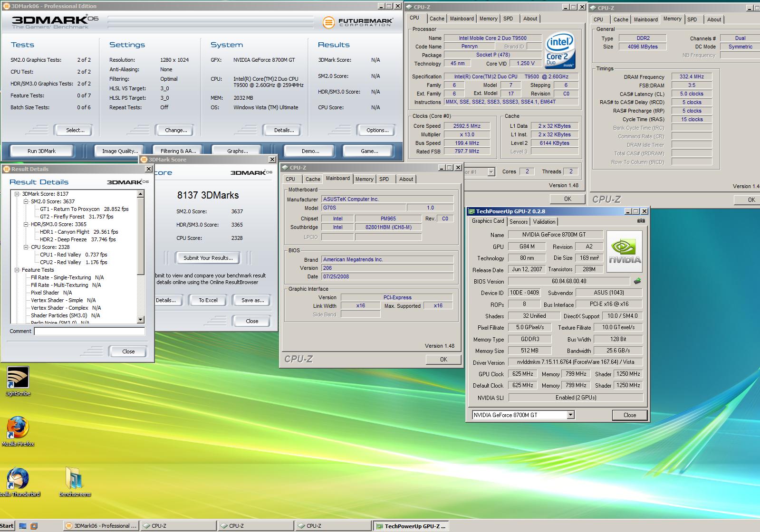Click the Image Quality button
The width and height of the screenshot is (760, 532).
(x=120, y=151)
